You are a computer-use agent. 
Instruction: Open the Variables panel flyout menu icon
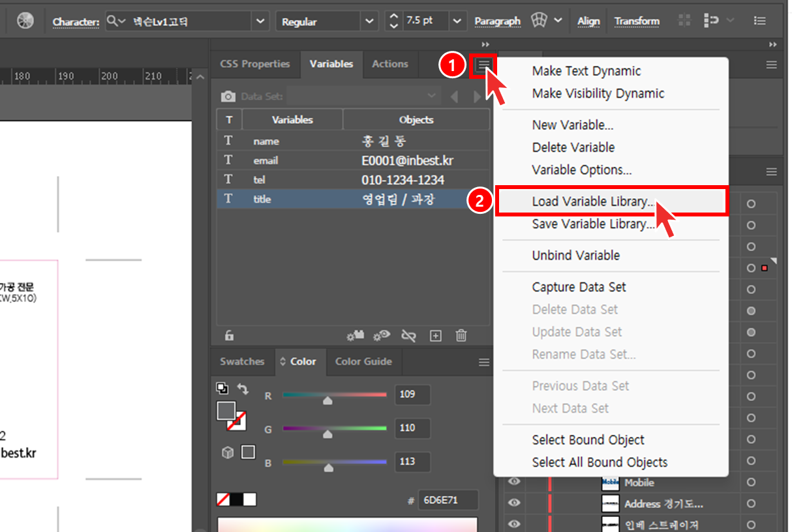pyautogui.click(x=483, y=65)
